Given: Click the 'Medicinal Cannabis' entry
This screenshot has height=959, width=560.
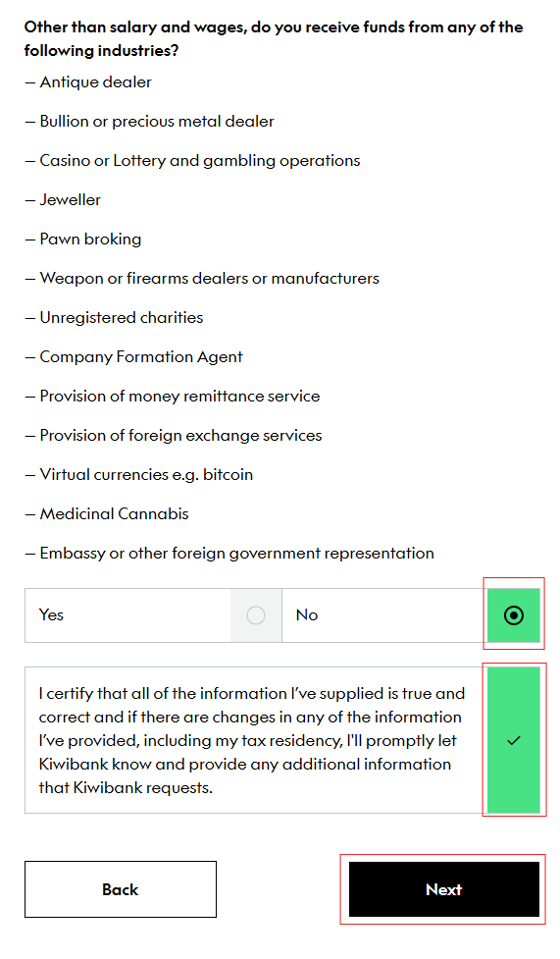Looking at the screenshot, I should point(107,513).
